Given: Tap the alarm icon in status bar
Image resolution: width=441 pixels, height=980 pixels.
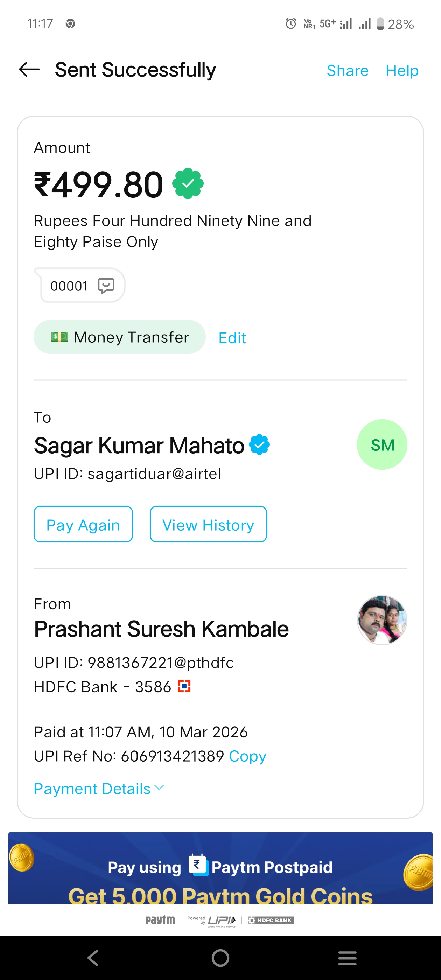Looking at the screenshot, I should pyautogui.click(x=291, y=23).
